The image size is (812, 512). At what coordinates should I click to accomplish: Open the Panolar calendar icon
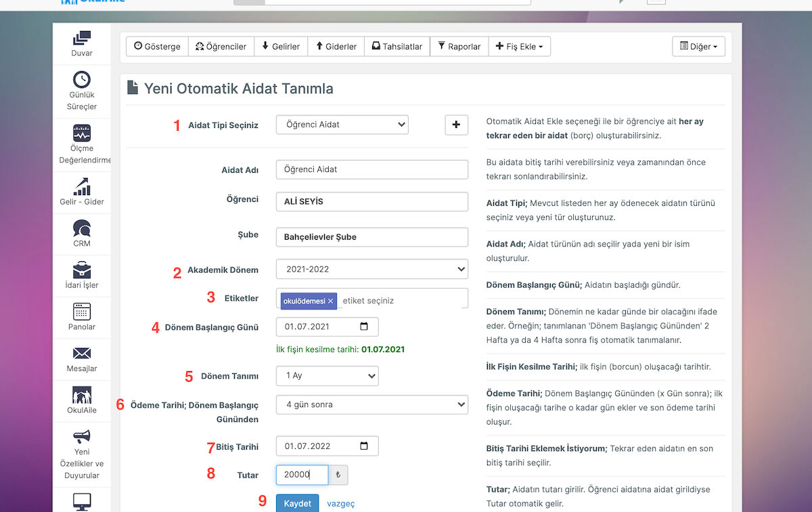82,312
